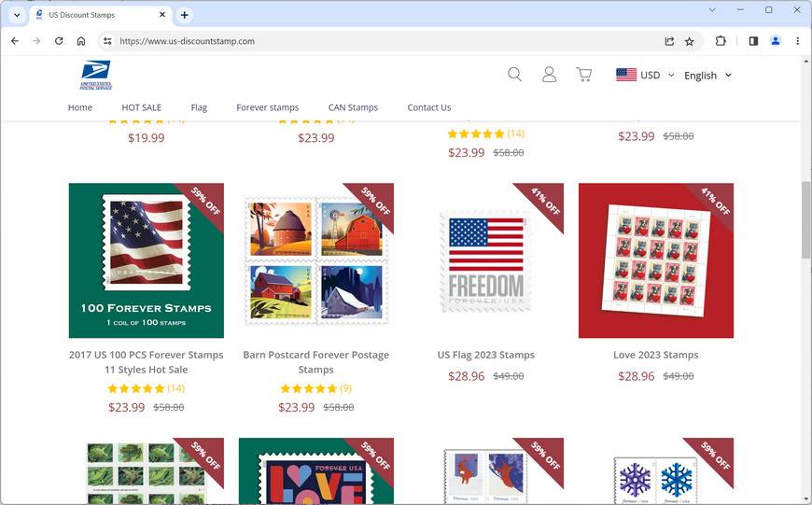The height and width of the screenshot is (505, 812).
Task: Open the site search magnifier icon
Action: point(514,75)
